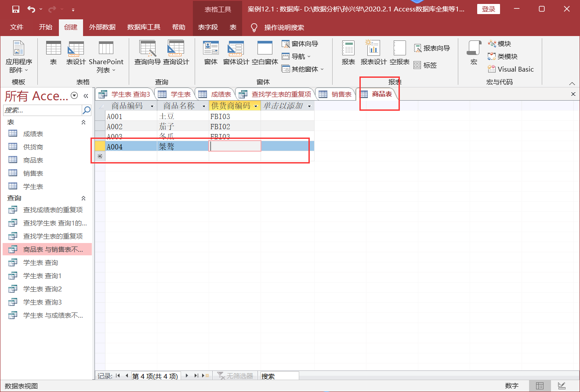Viewport: 580px width, 392px height.
Task: Go to first record navigation button
Action: pyautogui.click(x=117, y=376)
